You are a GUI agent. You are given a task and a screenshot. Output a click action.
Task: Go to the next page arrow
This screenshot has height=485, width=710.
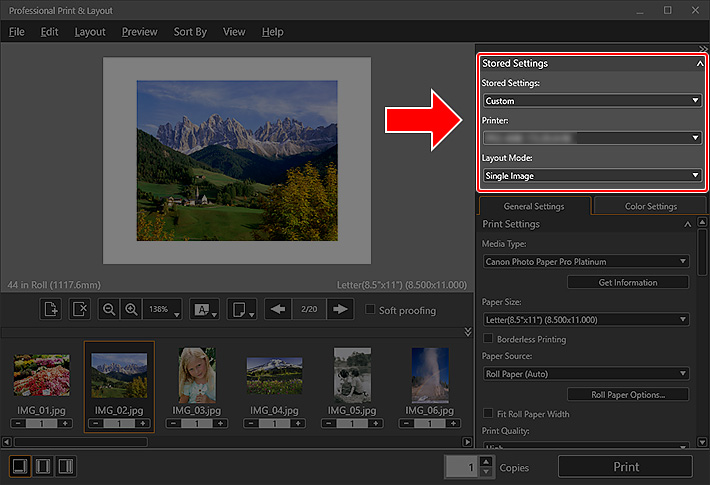(341, 310)
